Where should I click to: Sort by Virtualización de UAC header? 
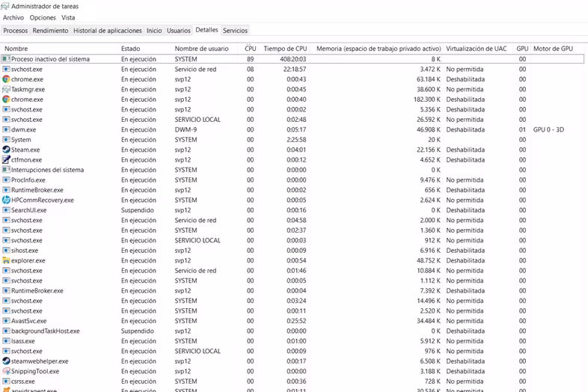click(477, 49)
